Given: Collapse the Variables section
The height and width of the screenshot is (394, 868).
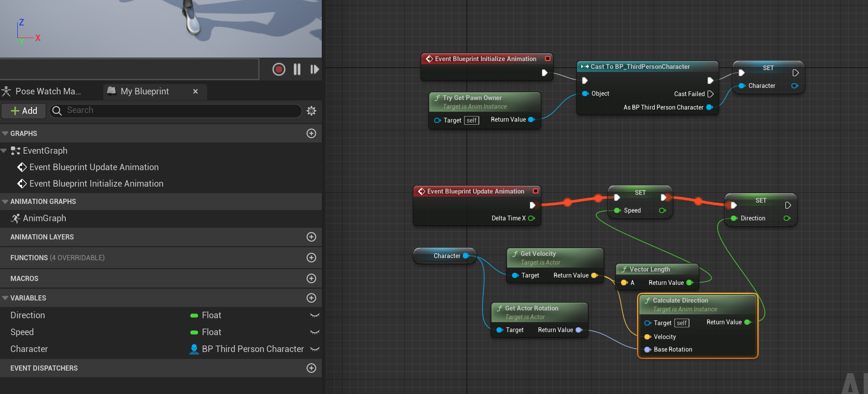Looking at the screenshot, I should (x=5, y=298).
